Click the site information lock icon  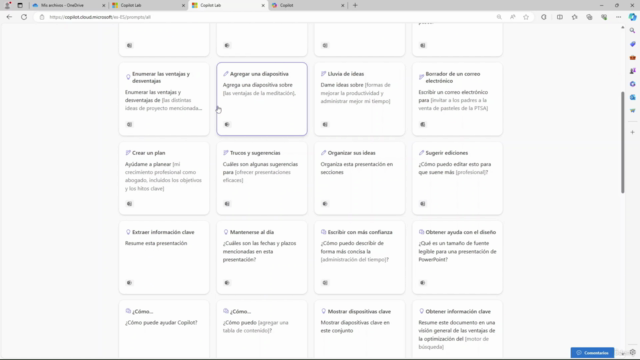coord(42,17)
